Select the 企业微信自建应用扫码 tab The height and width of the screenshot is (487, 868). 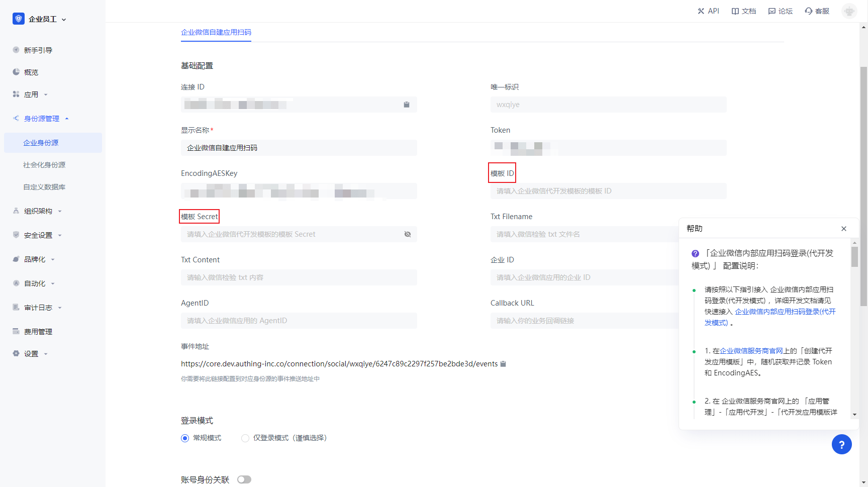pos(216,32)
